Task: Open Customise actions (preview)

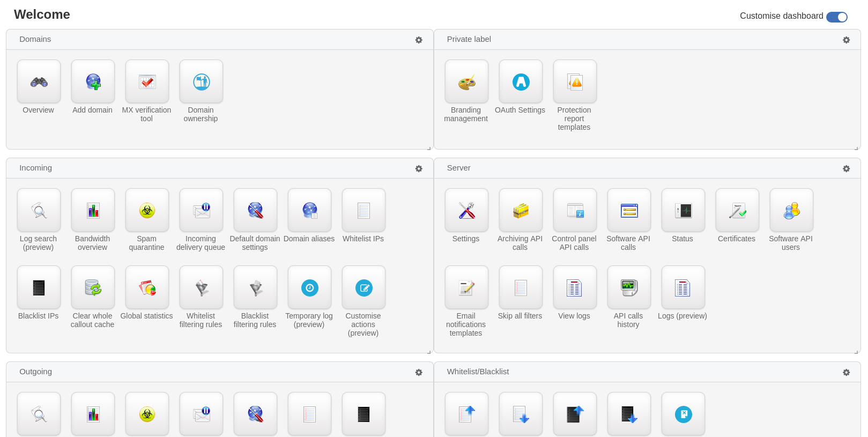Action: (x=363, y=287)
